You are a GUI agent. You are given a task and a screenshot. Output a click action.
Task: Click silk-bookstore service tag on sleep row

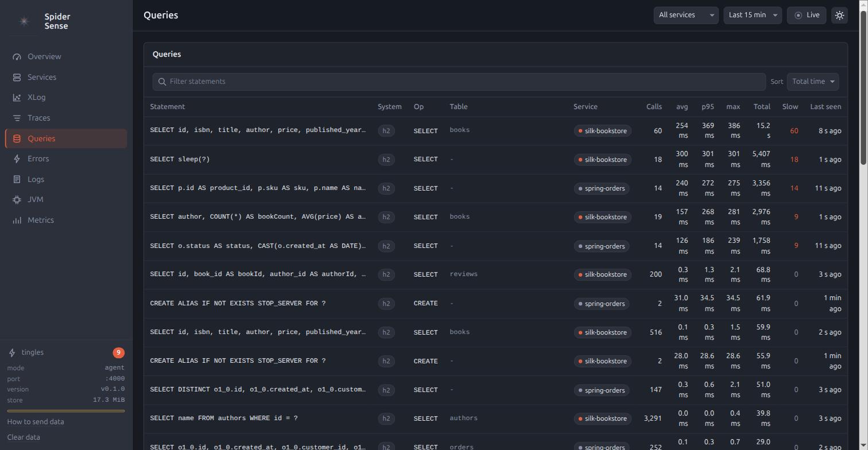[603, 160]
